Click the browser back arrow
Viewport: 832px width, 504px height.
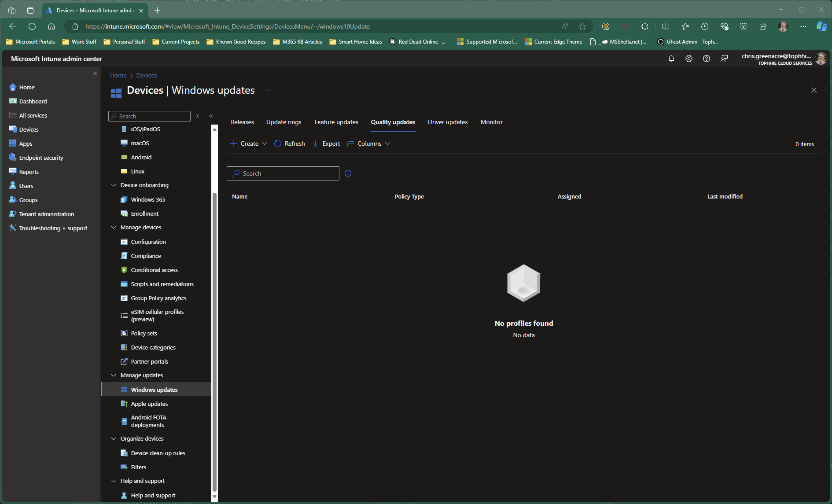point(13,26)
